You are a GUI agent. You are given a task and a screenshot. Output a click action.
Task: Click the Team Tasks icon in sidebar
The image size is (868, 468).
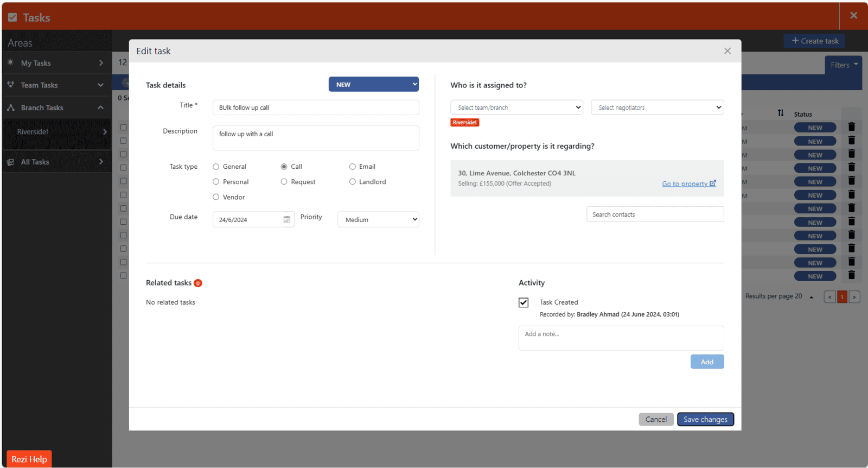click(10, 85)
